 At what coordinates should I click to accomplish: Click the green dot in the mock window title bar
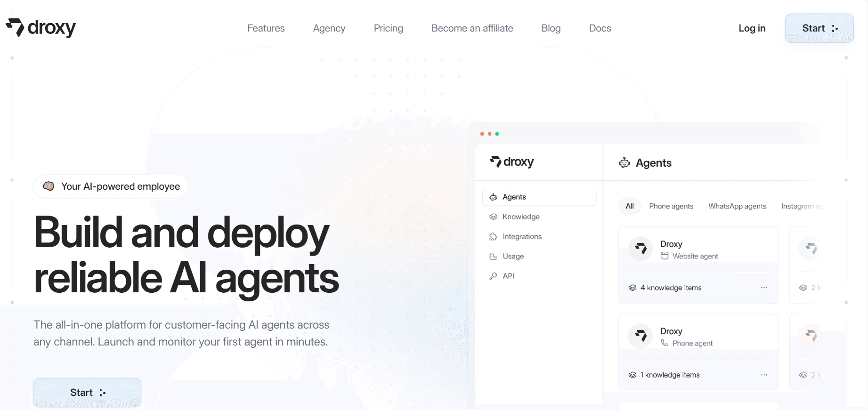pyautogui.click(x=497, y=134)
